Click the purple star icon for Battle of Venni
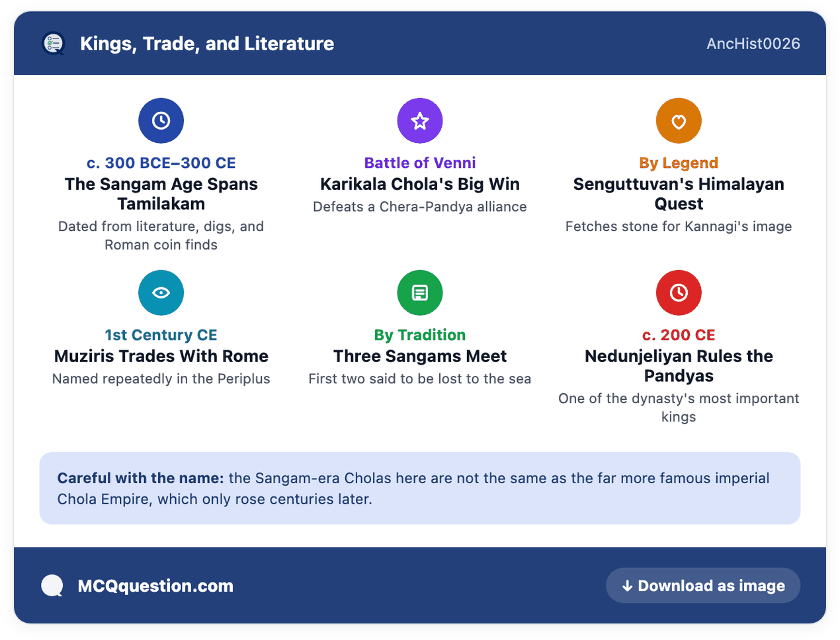 (x=420, y=120)
